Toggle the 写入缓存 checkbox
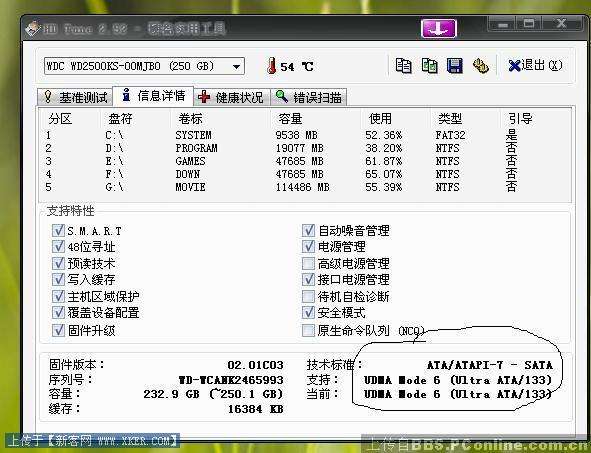The image size is (591, 453). coord(58,279)
